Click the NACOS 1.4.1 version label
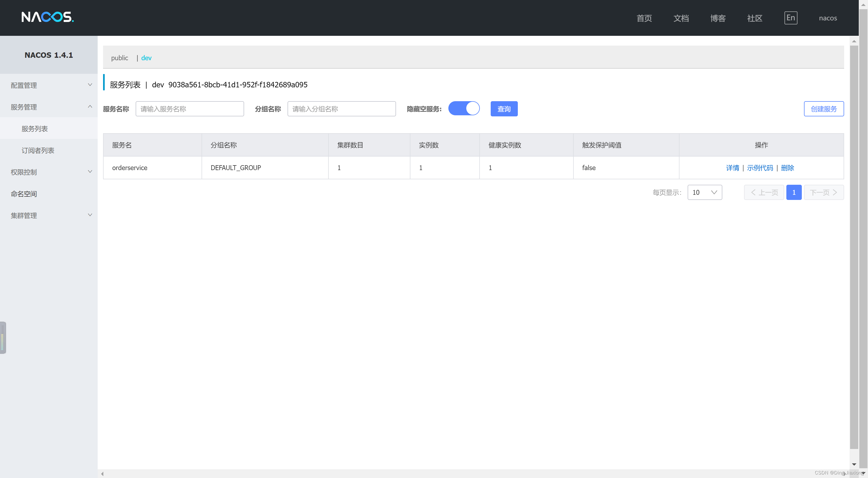The image size is (868, 478). pos(49,55)
